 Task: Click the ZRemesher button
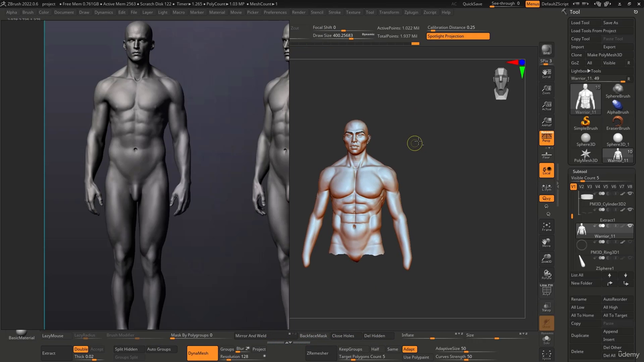point(317,353)
